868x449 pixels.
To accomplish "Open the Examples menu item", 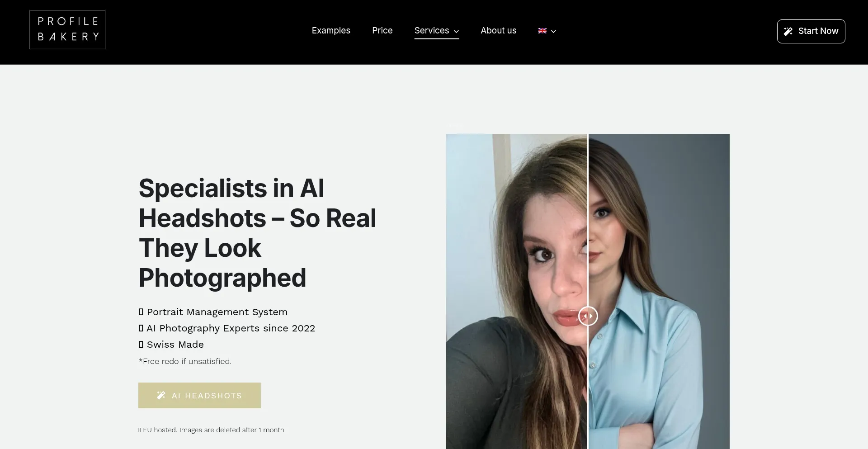I will click(331, 30).
